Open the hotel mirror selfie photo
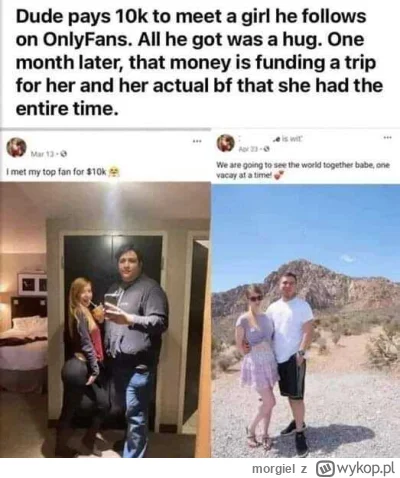Screen dimensions: 400x478 pyautogui.click(x=105, y=319)
